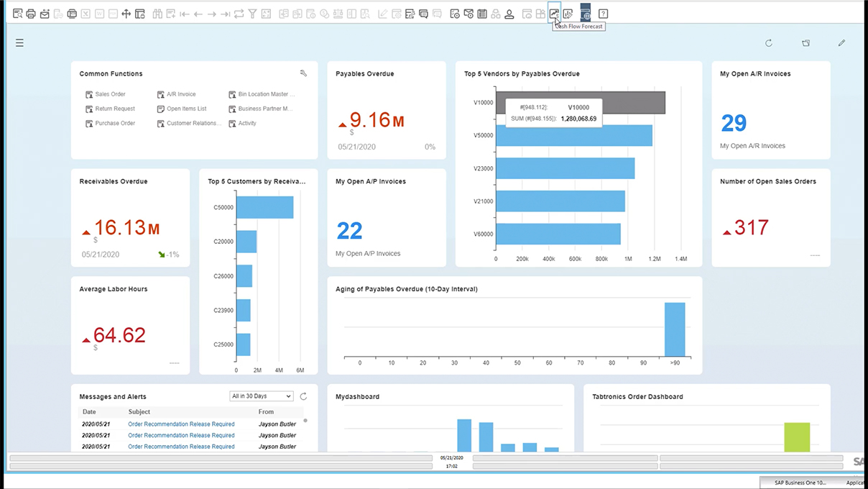Select the >90 aging bar
The height and width of the screenshot is (489, 868).
[x=675, y=329]
